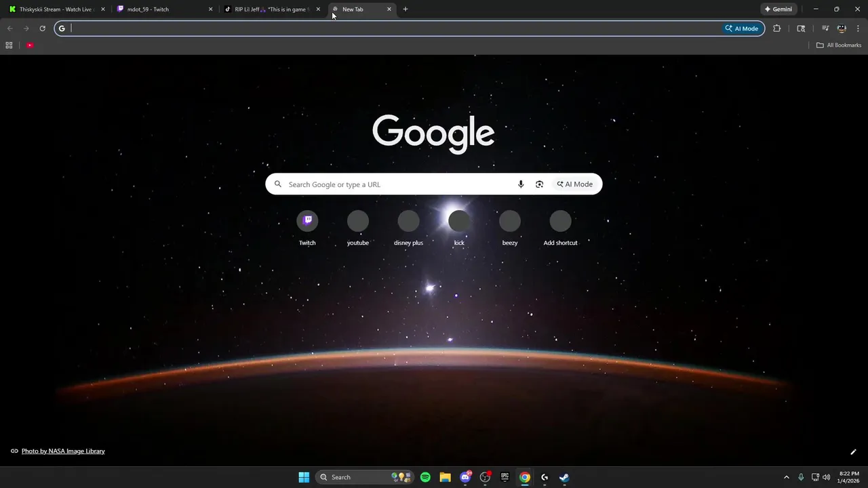Switch to RIP Lil Jeff TikTok tab
This screenshot has height=488, width=868.
[x=273, y=9]
